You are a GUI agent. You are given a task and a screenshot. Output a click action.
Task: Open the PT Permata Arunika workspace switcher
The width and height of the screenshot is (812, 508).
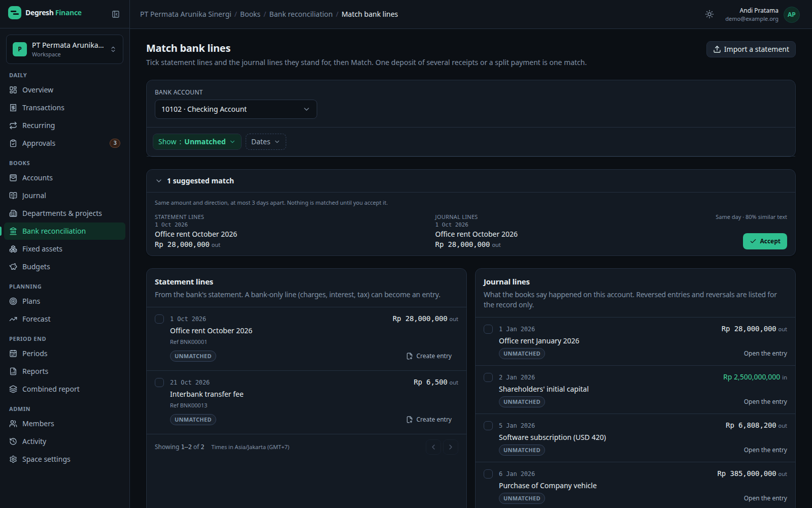pyautogui.click(x=64, y=49)
